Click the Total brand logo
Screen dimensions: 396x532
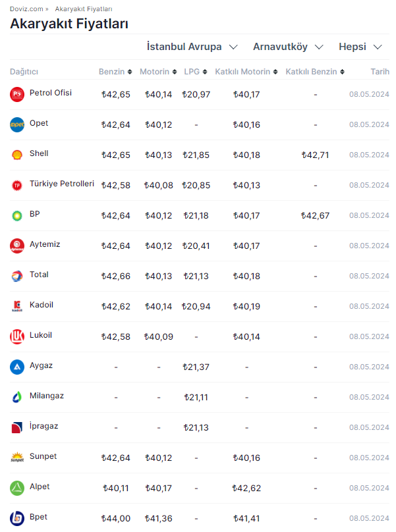pyautogui.click(x=17, y=276)
